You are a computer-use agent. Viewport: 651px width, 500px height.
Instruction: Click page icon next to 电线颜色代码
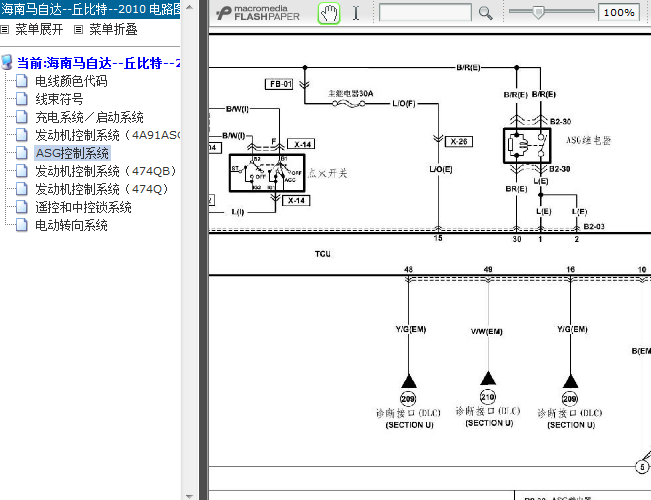pos(22,81)
